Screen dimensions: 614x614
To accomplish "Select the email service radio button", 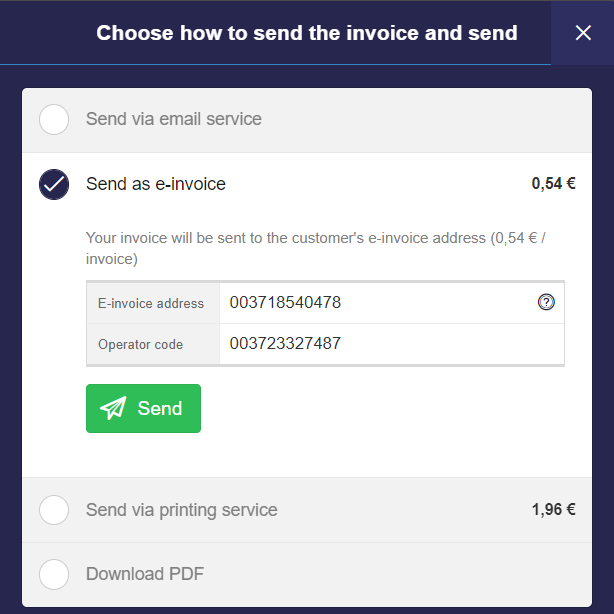I will click(x=54, y=119).
